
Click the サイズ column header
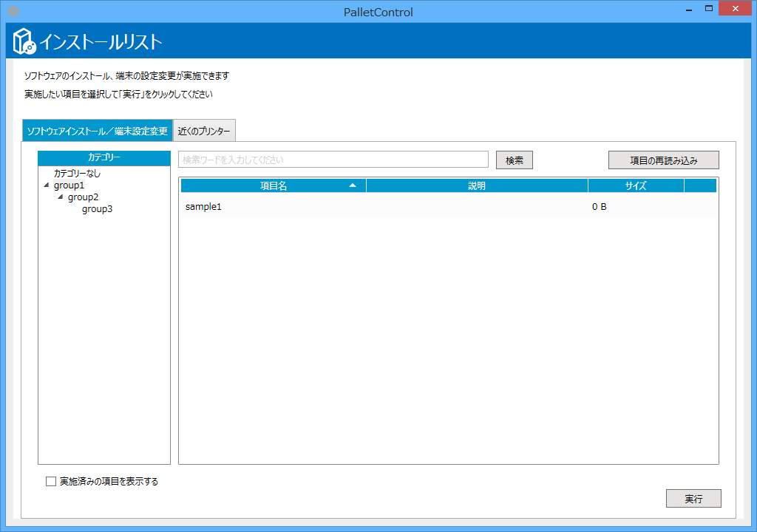tap(636, 185)
